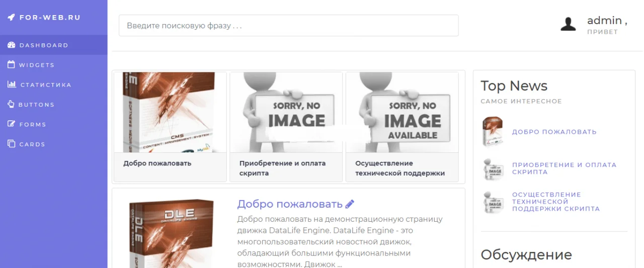Focus the search phrase input field

coord(288,25)
